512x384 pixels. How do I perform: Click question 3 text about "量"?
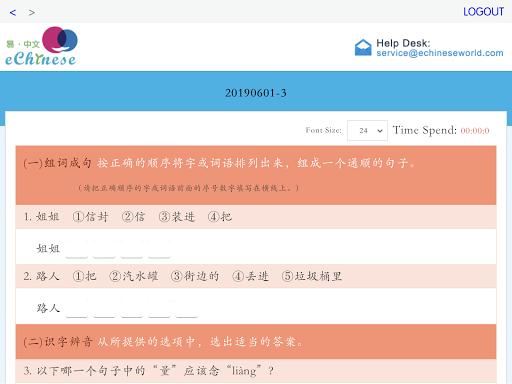point(149,371)
